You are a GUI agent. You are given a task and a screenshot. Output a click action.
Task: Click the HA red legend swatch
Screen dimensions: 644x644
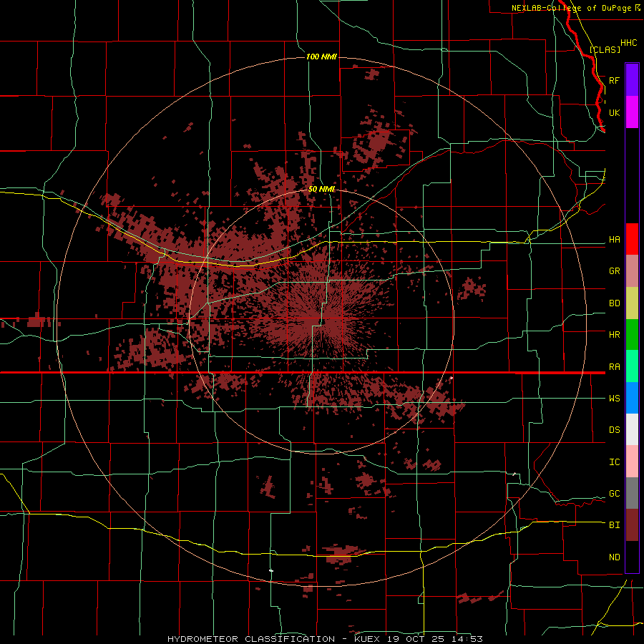pyautogui.click(x=632, y=239)
